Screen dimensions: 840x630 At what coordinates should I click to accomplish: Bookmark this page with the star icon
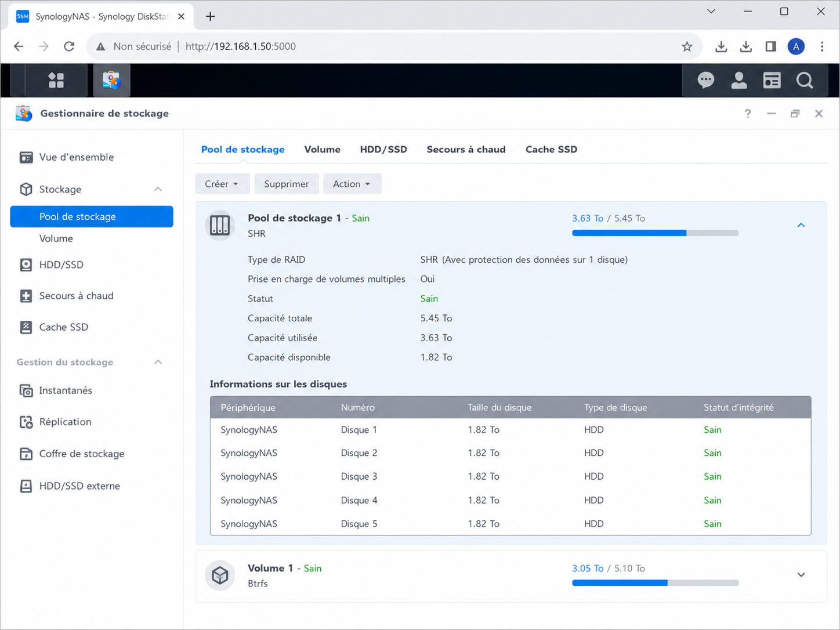coord(687,46)
